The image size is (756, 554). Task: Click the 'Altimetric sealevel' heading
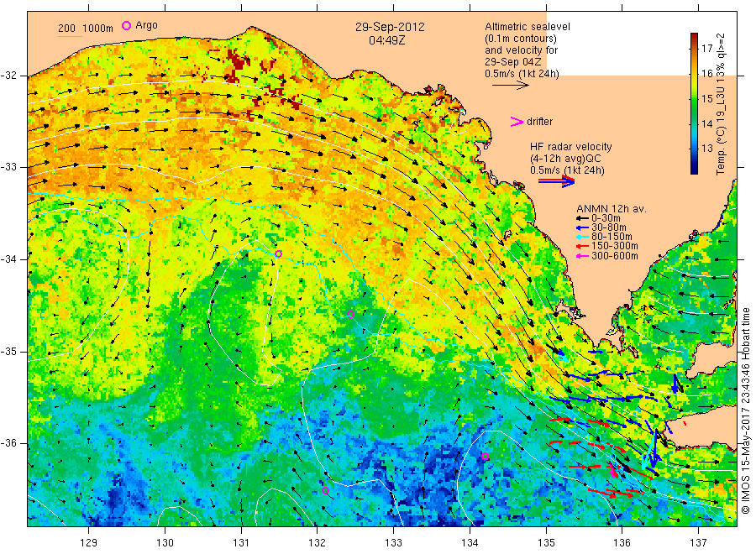point(528,27)
